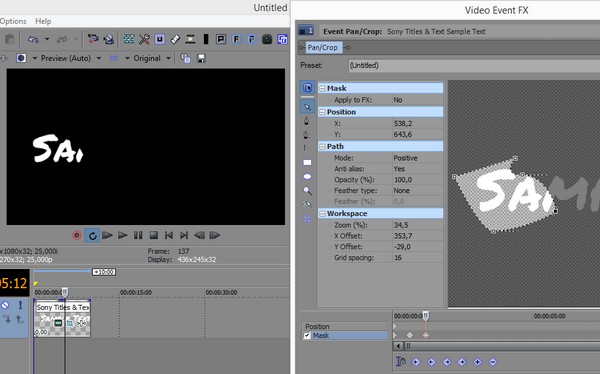
Task: Toggle the preview Overlays grid icon
Action: point(114,58)
